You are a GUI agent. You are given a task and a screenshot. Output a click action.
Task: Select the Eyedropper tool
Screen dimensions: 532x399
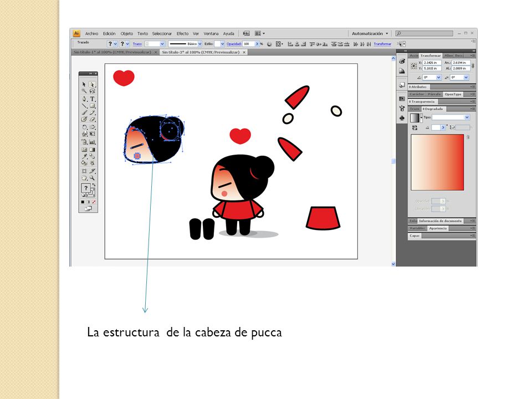pos(84,156)
